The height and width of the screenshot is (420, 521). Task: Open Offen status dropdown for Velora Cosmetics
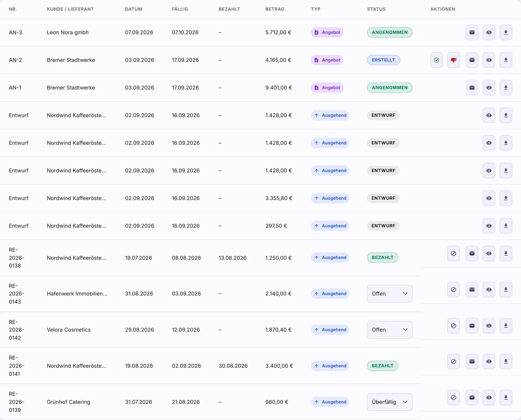[x=390, y=330]
